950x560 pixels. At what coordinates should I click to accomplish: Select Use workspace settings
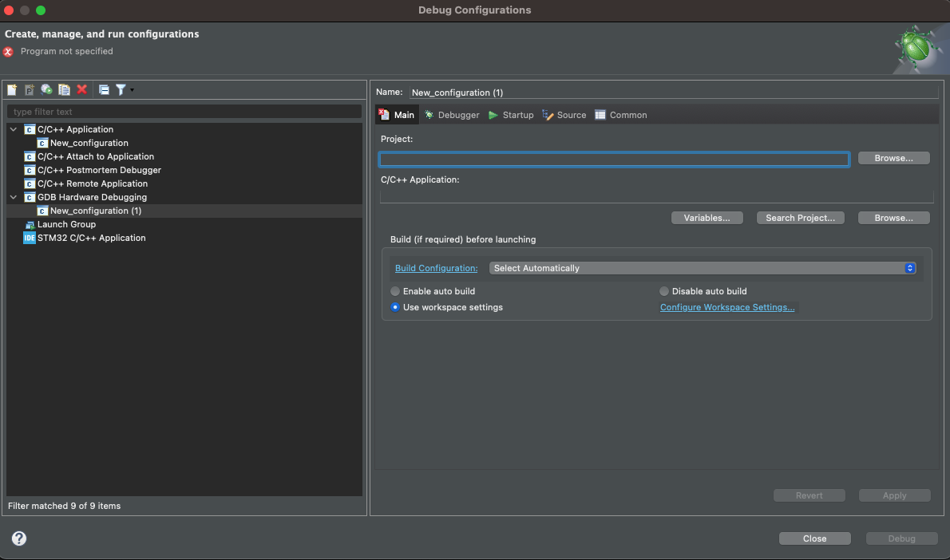pyautogui.click(x=395, y=307)
